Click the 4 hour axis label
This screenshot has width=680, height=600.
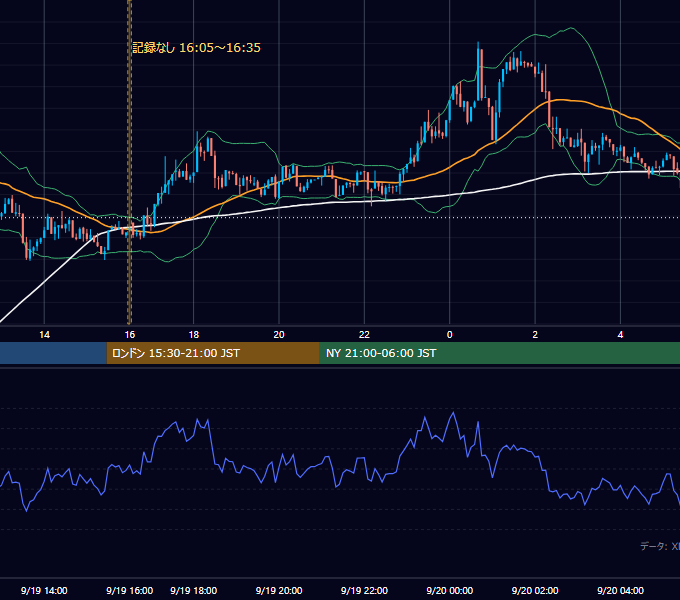point(621,335)
